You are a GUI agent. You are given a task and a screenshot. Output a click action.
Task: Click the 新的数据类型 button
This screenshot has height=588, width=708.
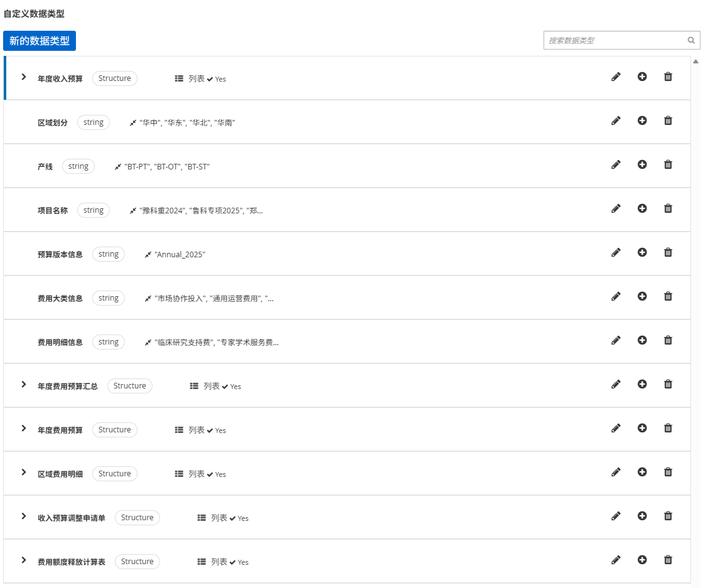tap(40, 41)
